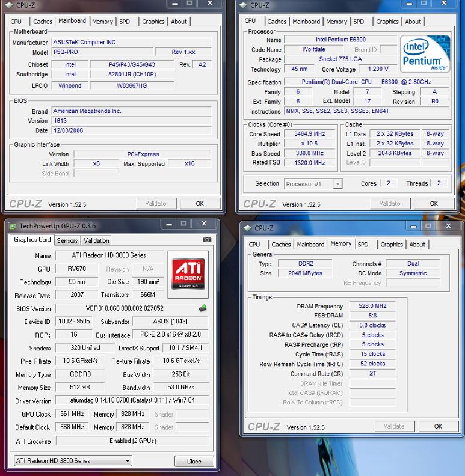Viewport: 465px width, 476px height.
Task: Click the green BIOS save chip icon in GPU-Z
Action: pos(203,308)
